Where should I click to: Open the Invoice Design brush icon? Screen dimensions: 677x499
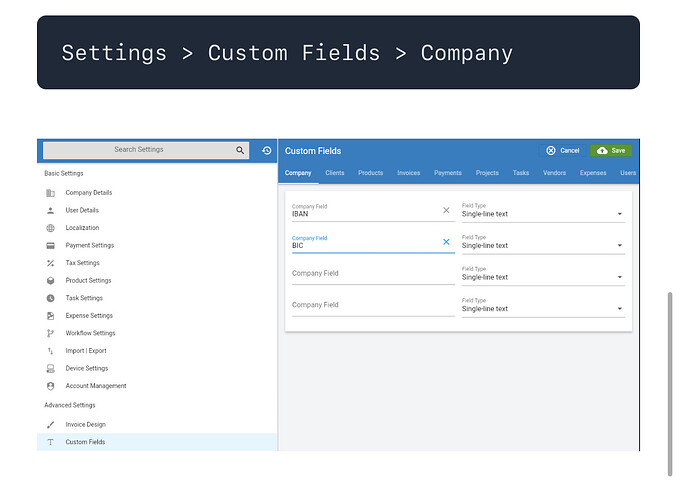click(x=51, y=424)
